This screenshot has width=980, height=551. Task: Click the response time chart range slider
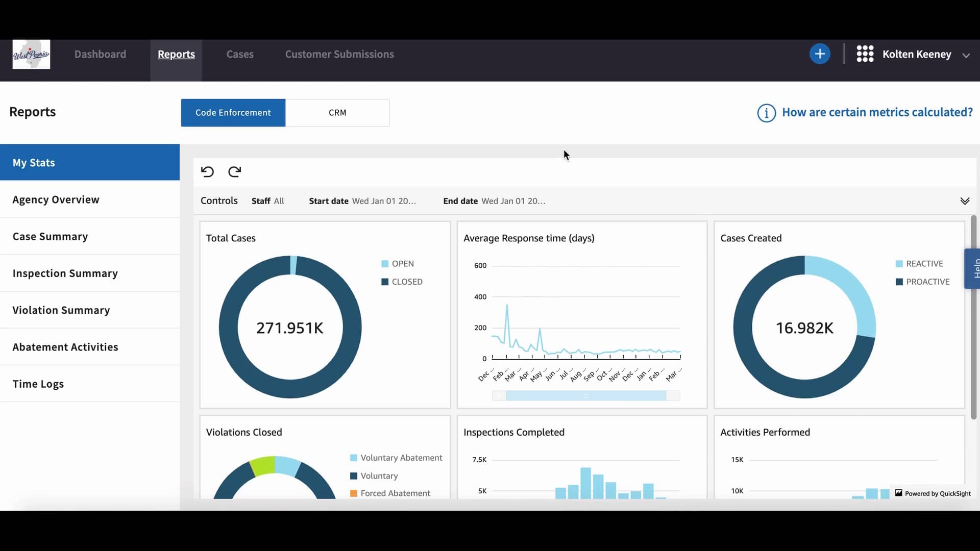coord(585,395)
